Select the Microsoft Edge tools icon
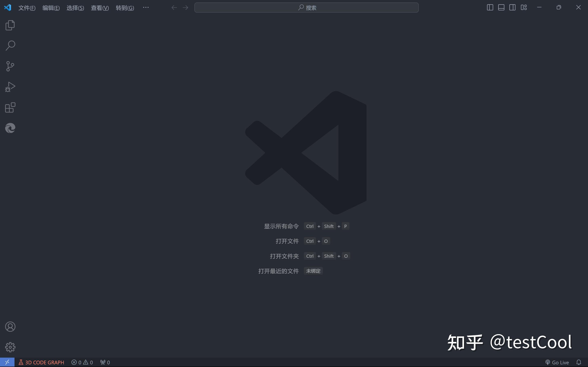 pyautogui.click(x=10, y=128)
